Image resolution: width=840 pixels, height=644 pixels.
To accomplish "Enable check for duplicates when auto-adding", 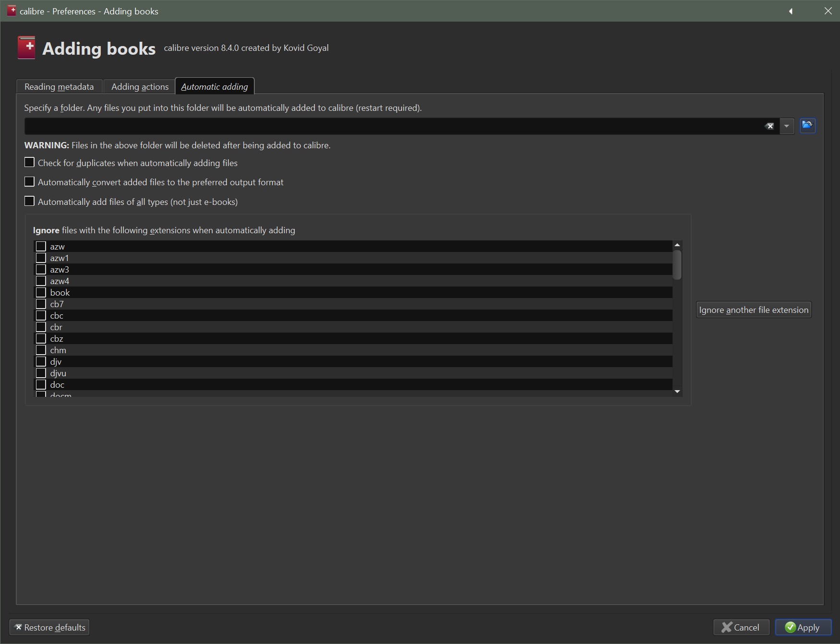I will coord(30,163).
